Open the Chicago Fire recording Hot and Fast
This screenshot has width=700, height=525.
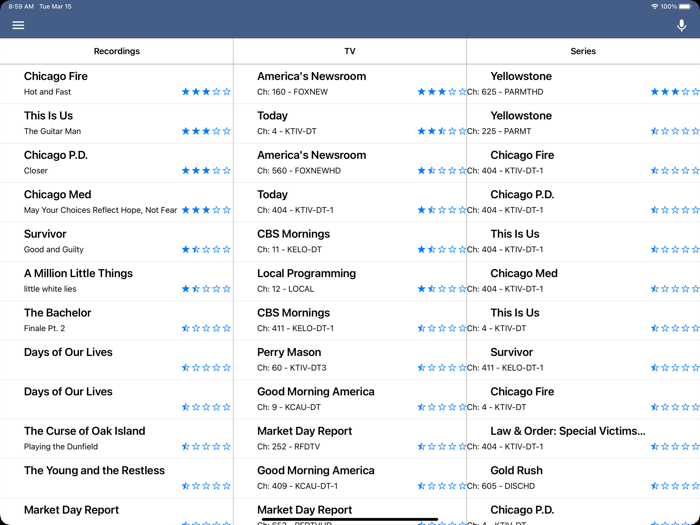117,84
